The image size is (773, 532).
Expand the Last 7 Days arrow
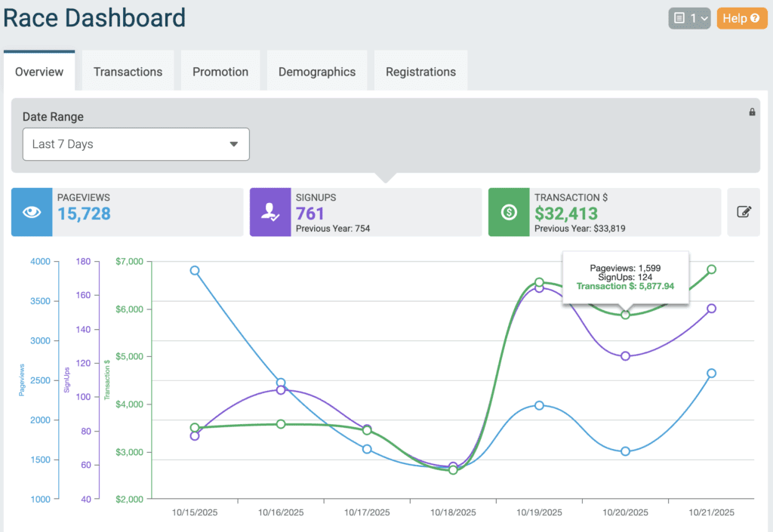(233, 144)
